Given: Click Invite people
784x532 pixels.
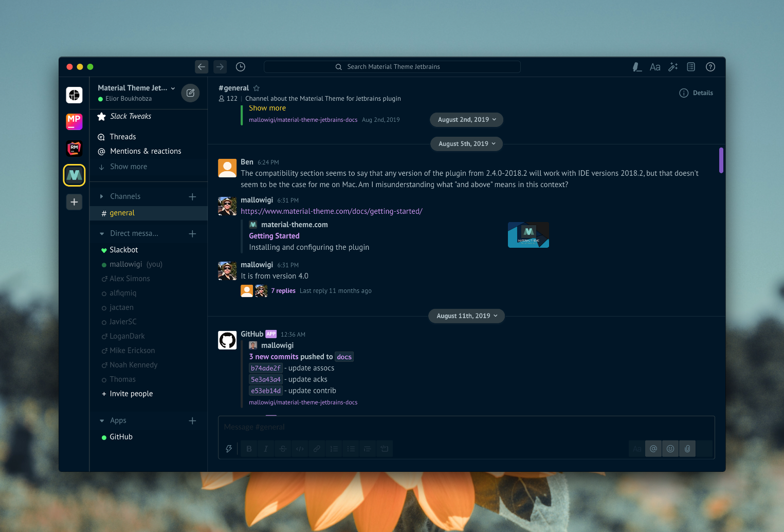Looking at the screenshot, I should (131, 394).
